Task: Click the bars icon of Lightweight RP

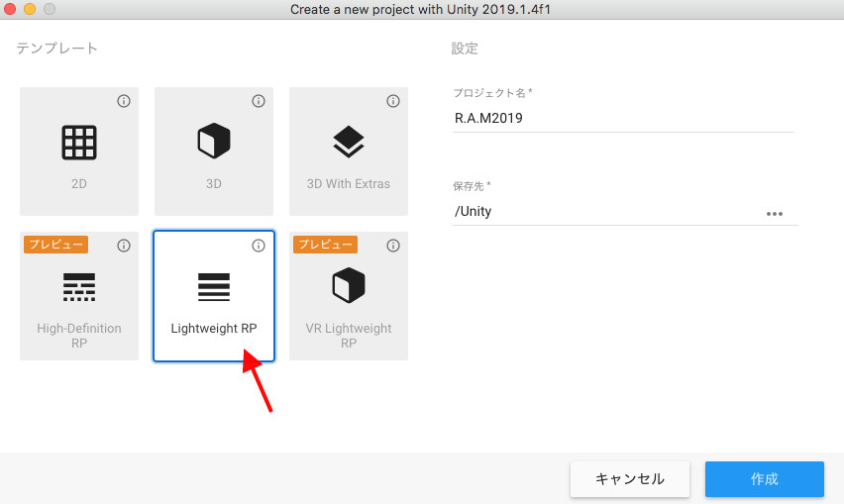Action: pyautogui.click(x=214, y=287)
